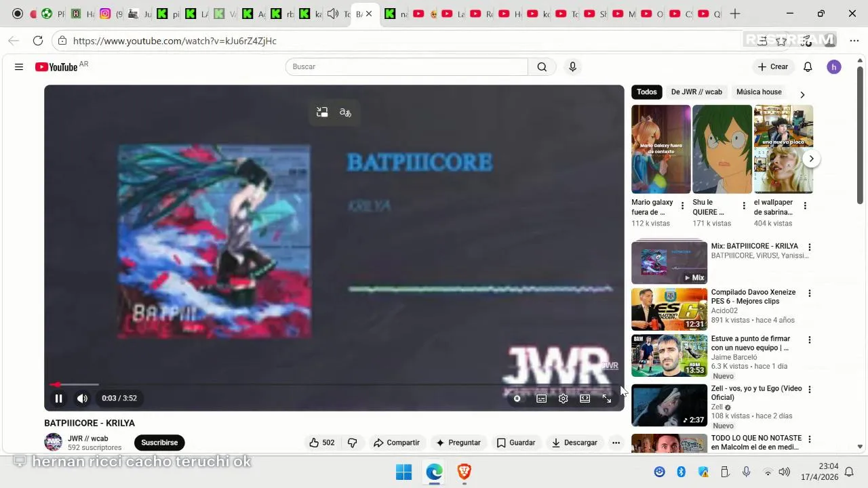Open options for Zell - vos, yo video

(809, 390)
